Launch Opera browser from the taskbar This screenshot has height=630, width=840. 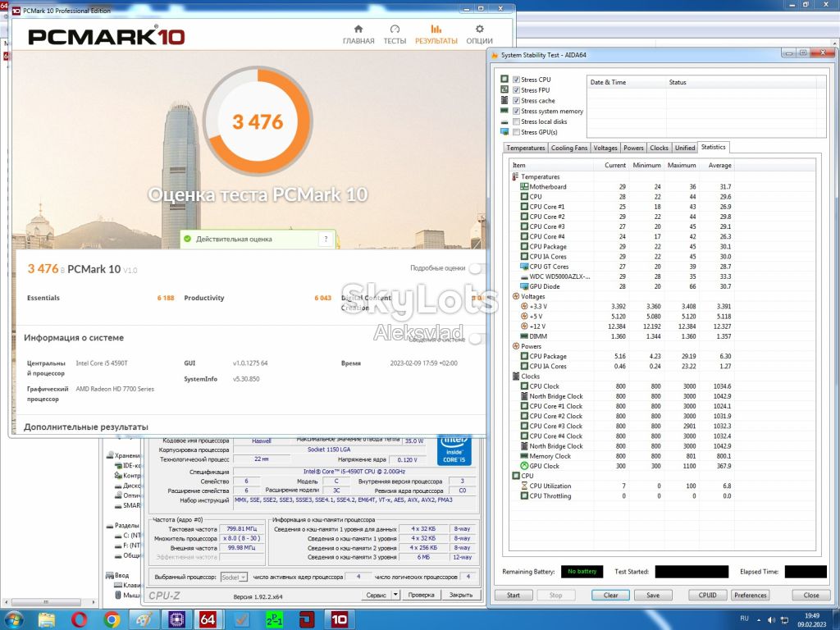click(79, 620)
